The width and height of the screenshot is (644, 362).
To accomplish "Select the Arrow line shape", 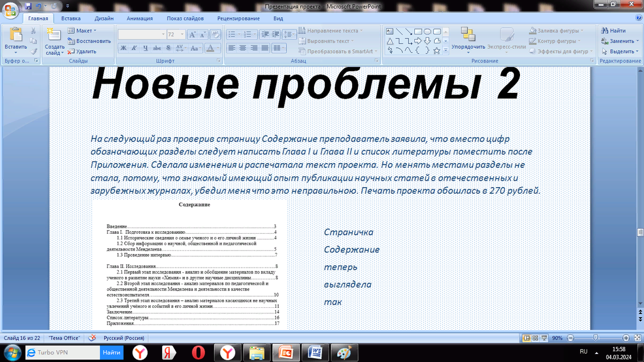I will point(408,31).
